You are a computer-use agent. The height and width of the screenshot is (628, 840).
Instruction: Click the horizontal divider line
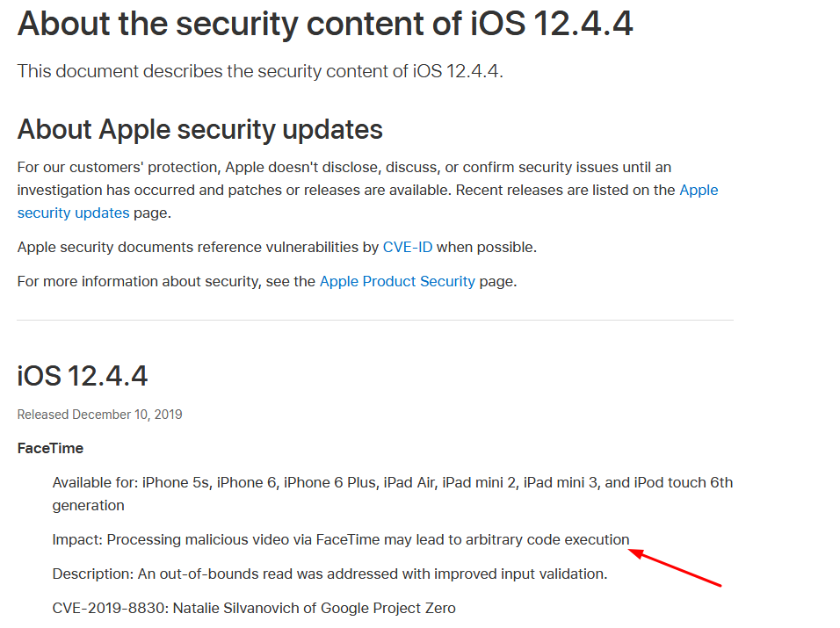coord(375,321)
